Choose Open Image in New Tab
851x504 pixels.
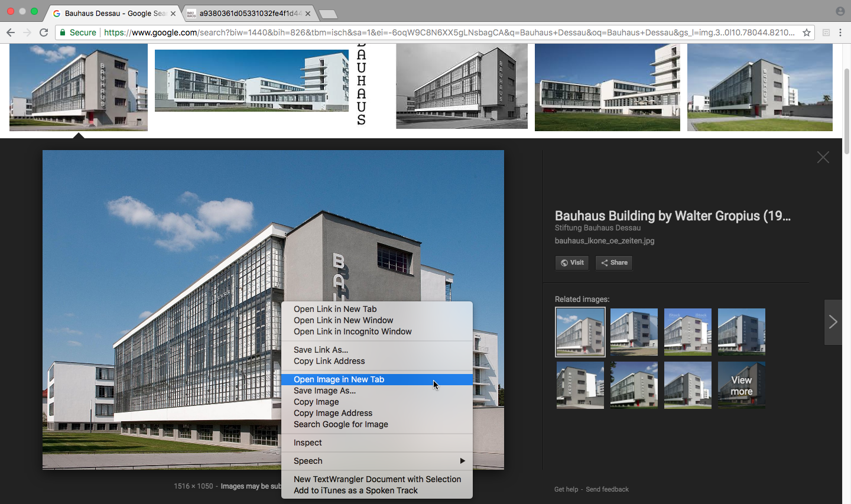[339, 379]
